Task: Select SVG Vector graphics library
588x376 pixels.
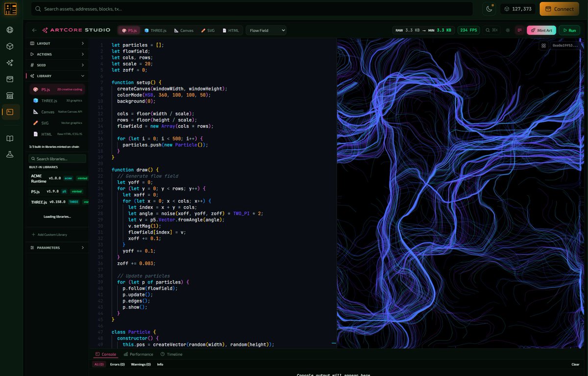Action: point(57,123)
